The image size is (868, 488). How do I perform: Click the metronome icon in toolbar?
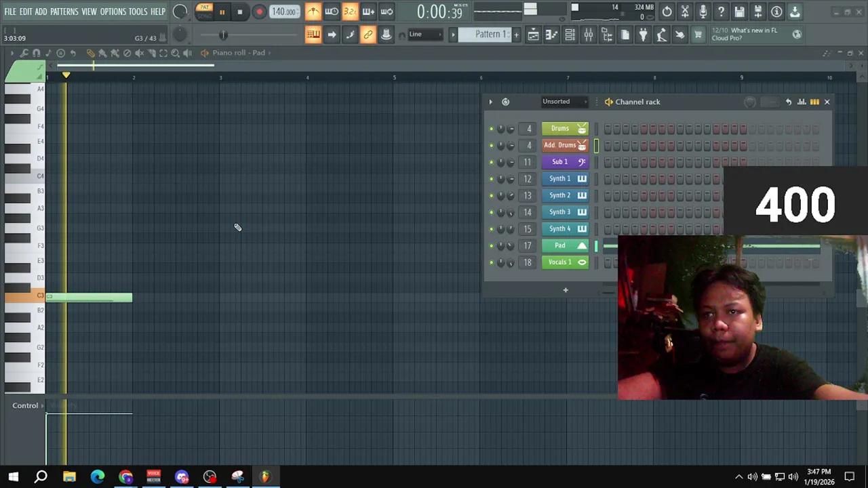tap(313, 12)
